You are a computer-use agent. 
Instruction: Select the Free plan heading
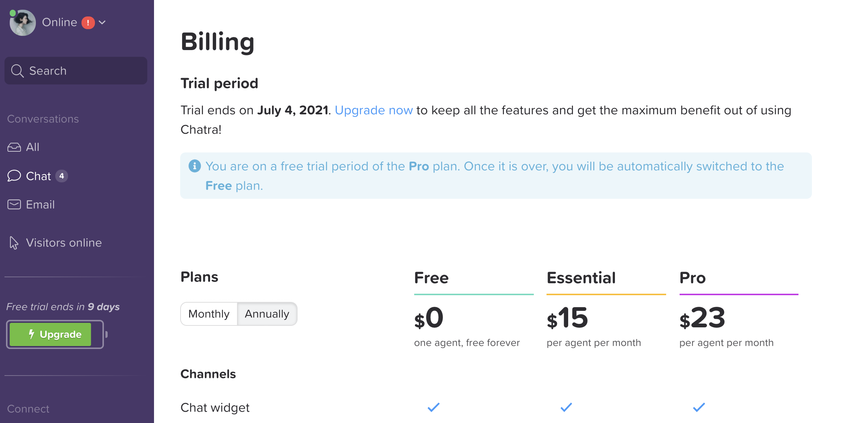[x=431, y=278]
